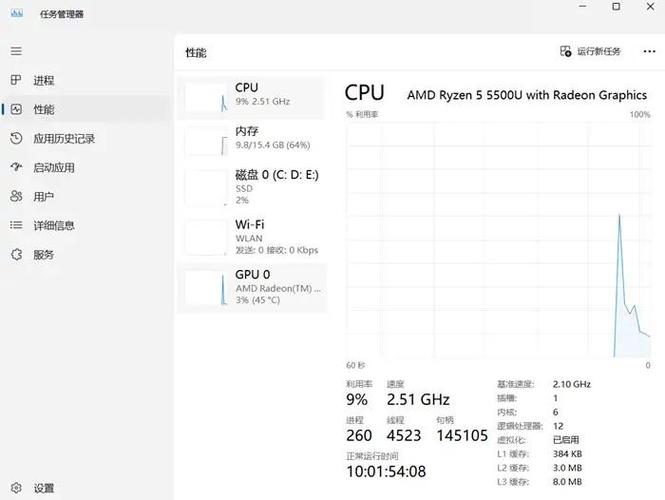Close the Task Manager window

click(x=650, y=6)
